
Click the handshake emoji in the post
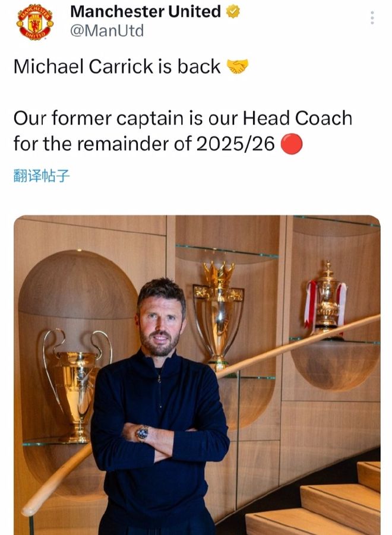coord(238,67)
